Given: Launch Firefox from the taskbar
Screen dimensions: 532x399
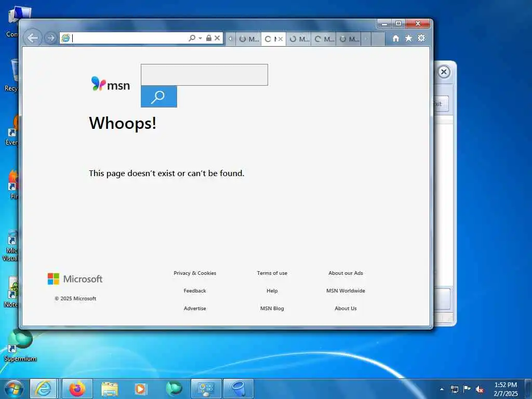Looking at the screenshot, I should tap(77, 389).
